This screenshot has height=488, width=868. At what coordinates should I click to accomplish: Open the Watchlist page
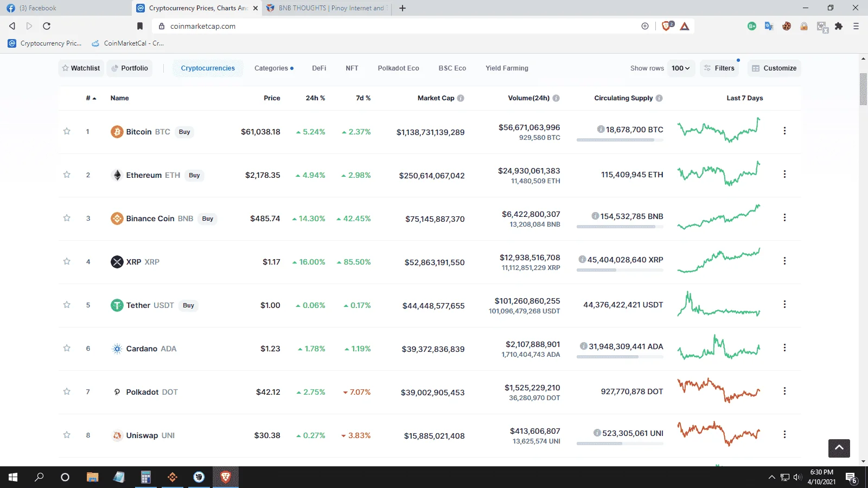81,68
